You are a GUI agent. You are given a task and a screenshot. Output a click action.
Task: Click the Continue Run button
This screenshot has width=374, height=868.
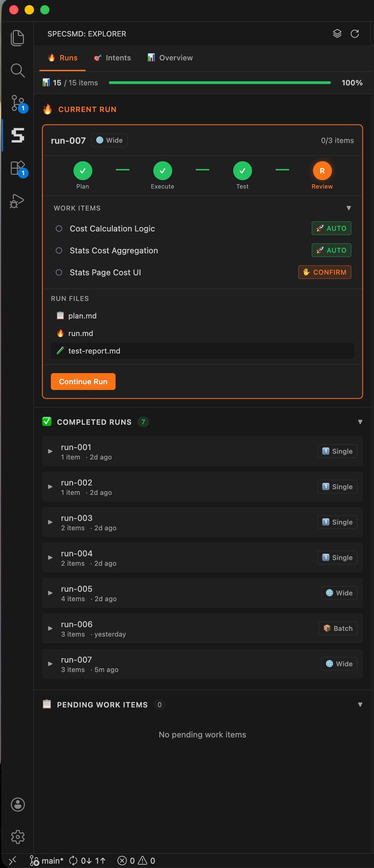click(83, 382)
